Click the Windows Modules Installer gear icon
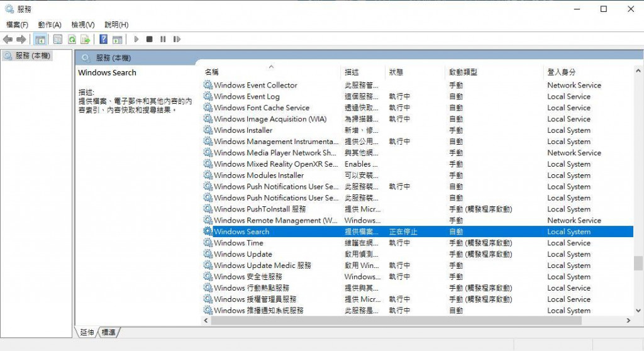 click(208, 175)
